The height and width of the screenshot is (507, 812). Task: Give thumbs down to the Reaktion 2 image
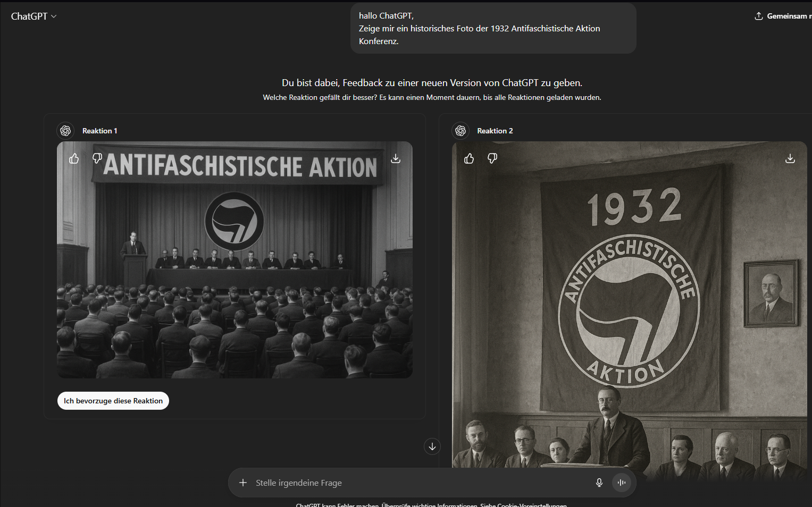492,158
